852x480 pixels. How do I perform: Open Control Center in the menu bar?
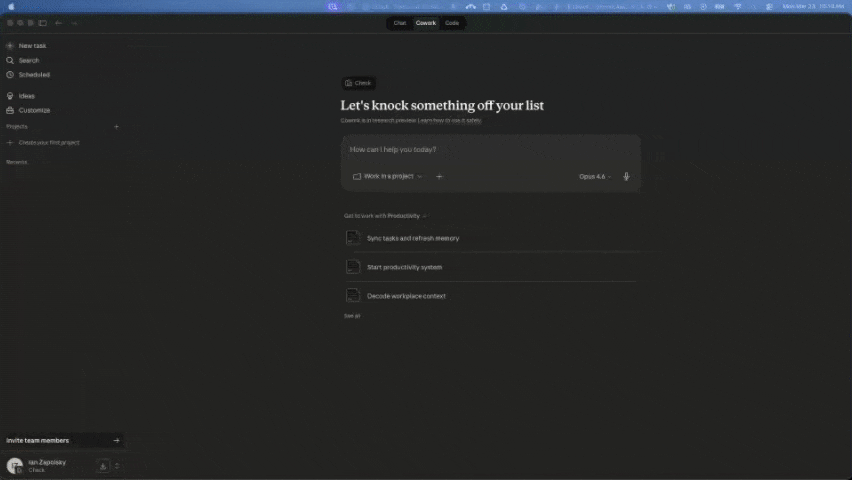click(x=769, y=7)
